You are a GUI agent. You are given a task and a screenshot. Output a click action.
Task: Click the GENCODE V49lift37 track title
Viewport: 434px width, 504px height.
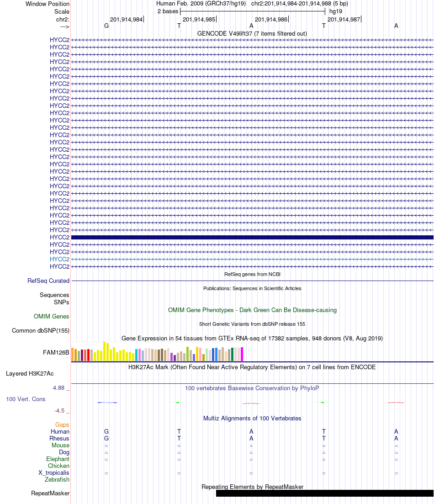pyautogui.click(x=252, y=33)
